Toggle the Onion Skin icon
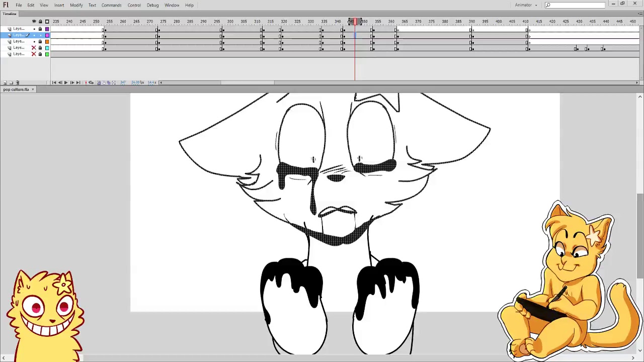644x362 pixels. [98, 82]
